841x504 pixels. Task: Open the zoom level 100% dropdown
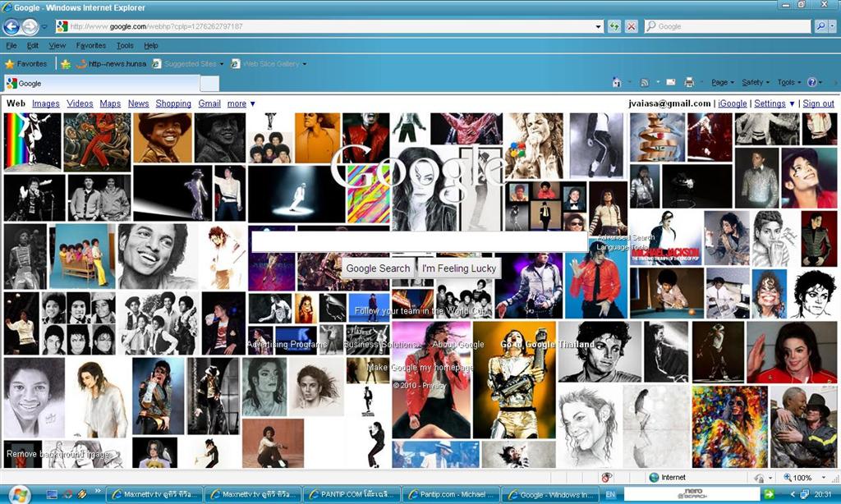point(824,477)
